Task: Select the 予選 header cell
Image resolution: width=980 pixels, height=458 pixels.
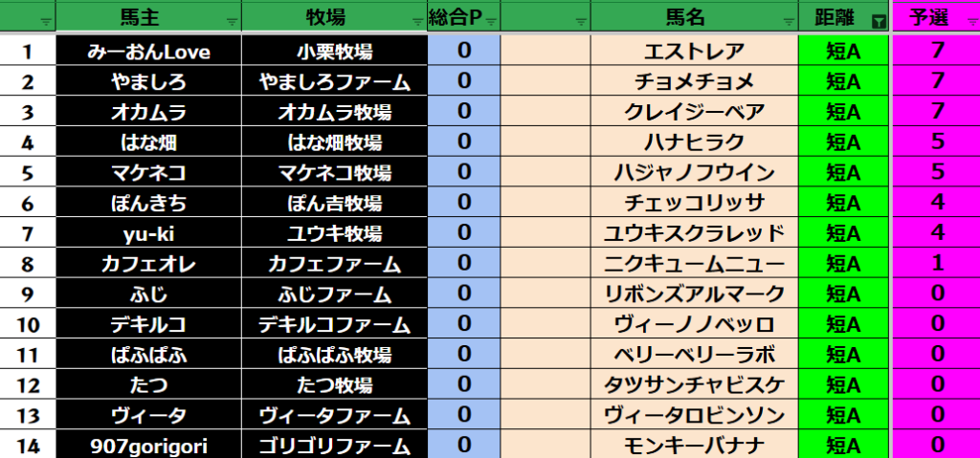Action: coord(928,17)
